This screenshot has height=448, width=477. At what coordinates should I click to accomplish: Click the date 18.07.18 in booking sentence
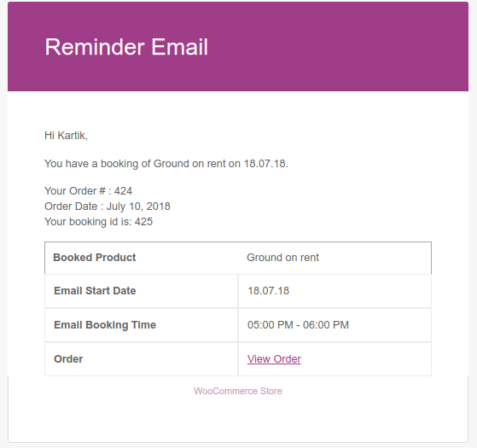pos(265,164)
